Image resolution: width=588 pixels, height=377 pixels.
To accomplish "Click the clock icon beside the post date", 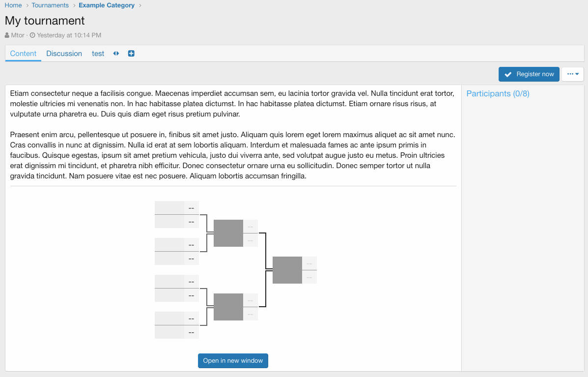I will click(x=32, y=35).
